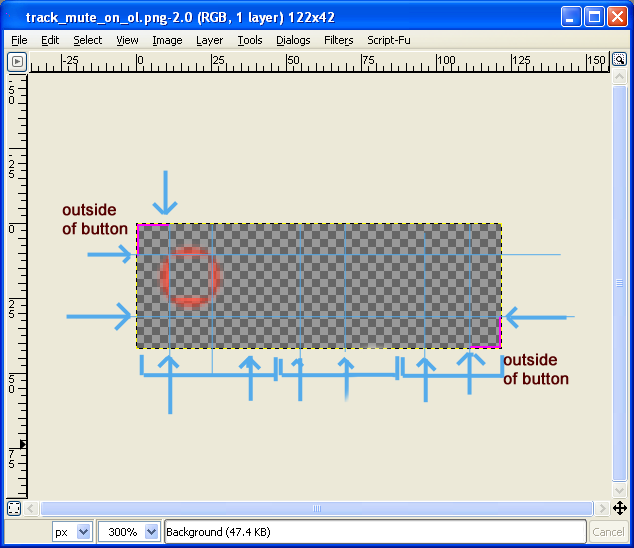Click the vertical scrollbar down arrow
Image resolution: width=634 pixels, height=548 pixels.
point(620,490)
